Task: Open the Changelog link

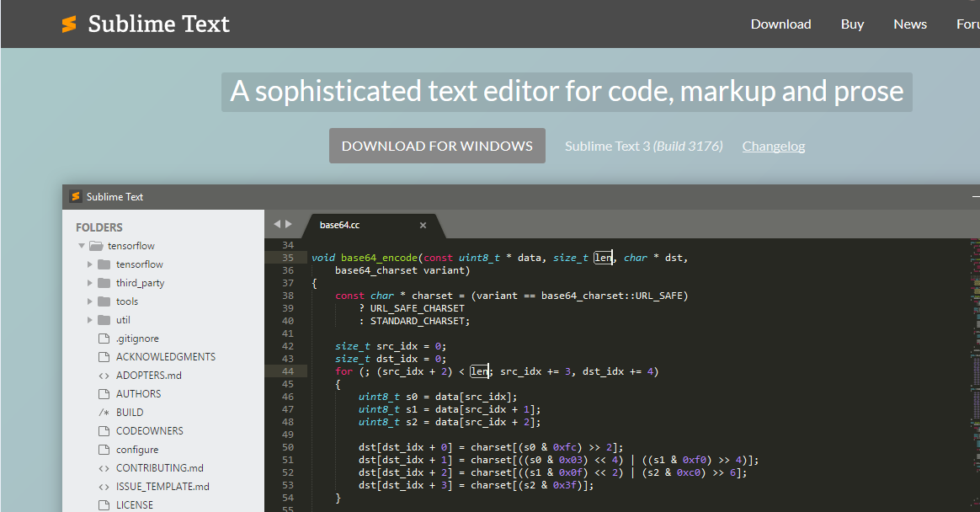Action: pyautogui.click(x=774, y=147)
